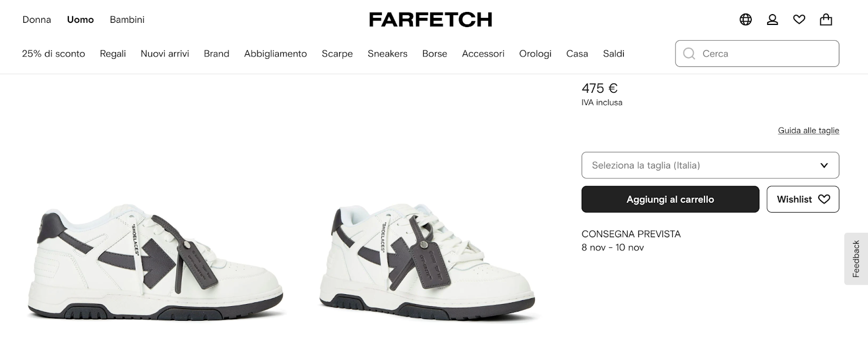Click the chevron arrow of size selector
868x362 pixels.
(x=824, y=166)
